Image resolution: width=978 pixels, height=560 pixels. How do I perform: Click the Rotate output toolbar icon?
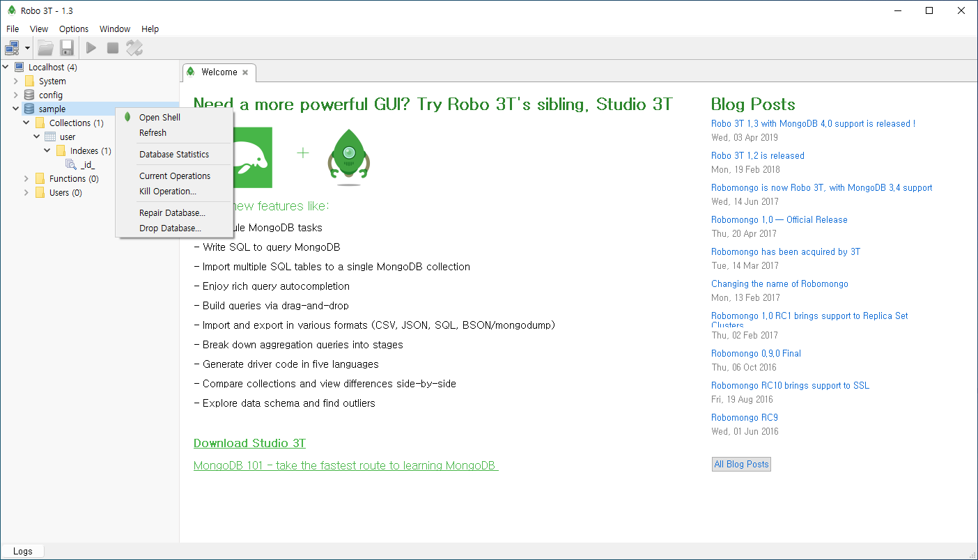click(x=134, y=48)
